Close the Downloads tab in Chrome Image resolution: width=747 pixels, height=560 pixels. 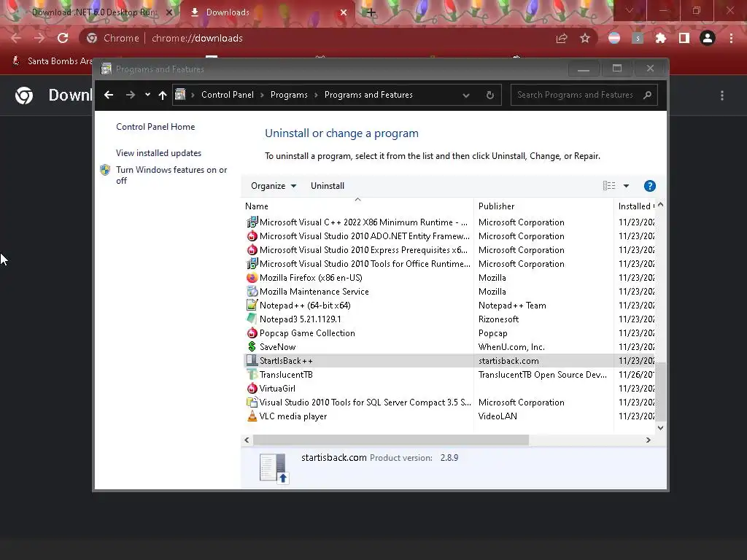pyautogui.click(x=344, y=12)
